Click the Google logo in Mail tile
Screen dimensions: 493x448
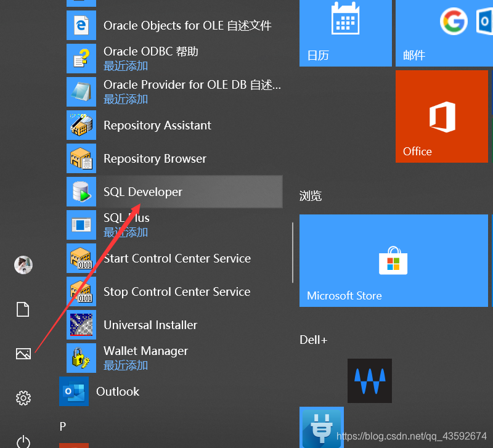point(454,21)
